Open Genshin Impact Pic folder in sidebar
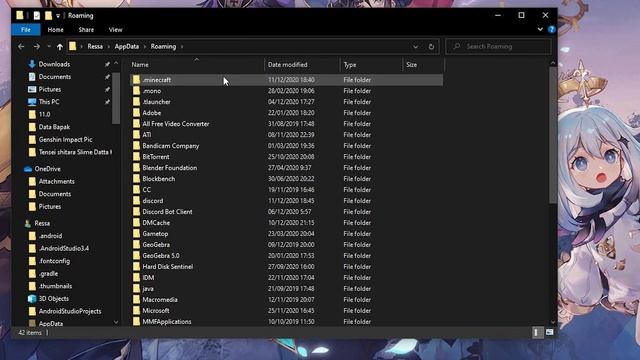The width and height of the screenshot is (640, 360). pyautogui.click(x=65, y=139)
